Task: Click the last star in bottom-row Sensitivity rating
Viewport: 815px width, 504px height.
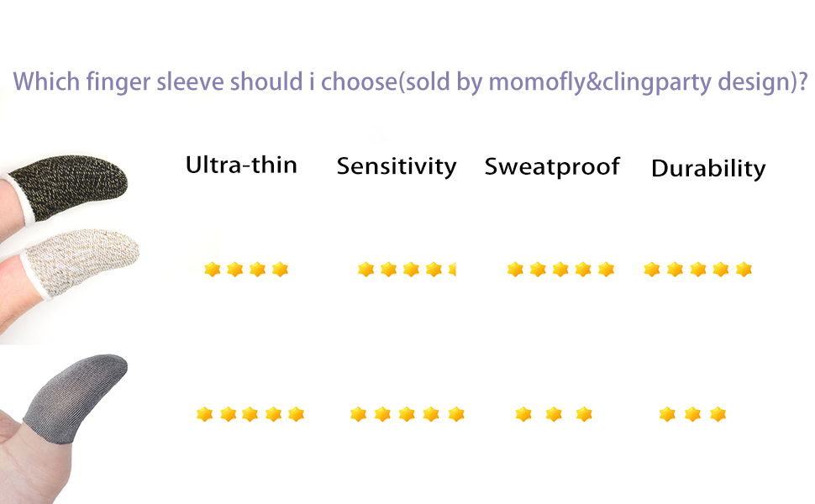Action: [456, 414]
